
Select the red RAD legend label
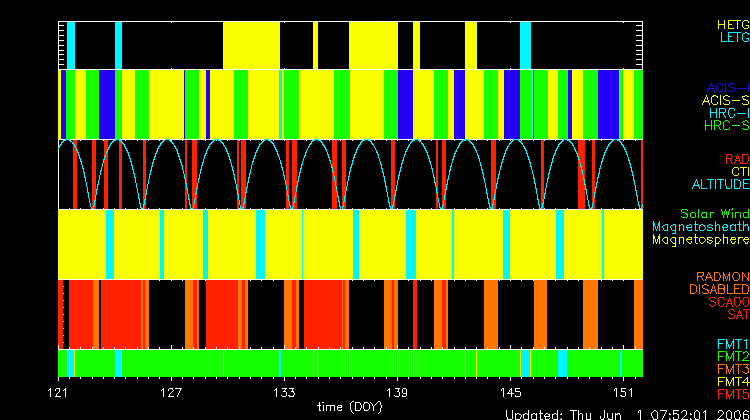(x=736, y=159)
